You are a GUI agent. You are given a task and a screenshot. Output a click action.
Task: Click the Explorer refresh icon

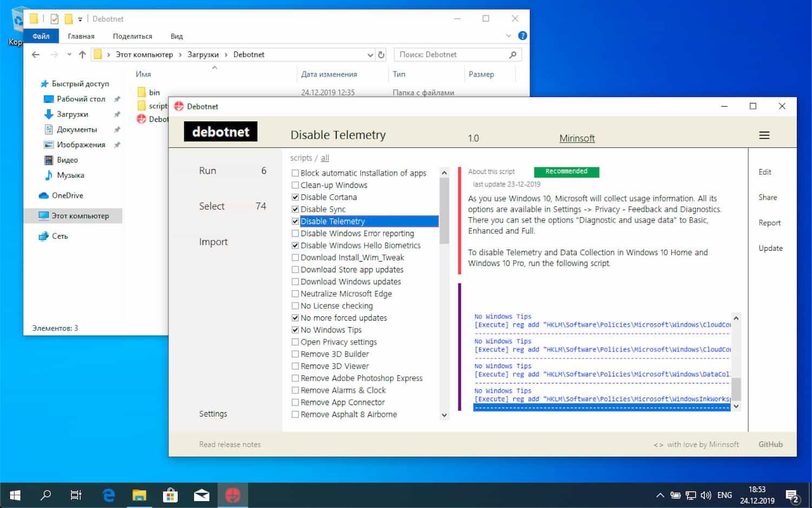click(x=381, y=55)
